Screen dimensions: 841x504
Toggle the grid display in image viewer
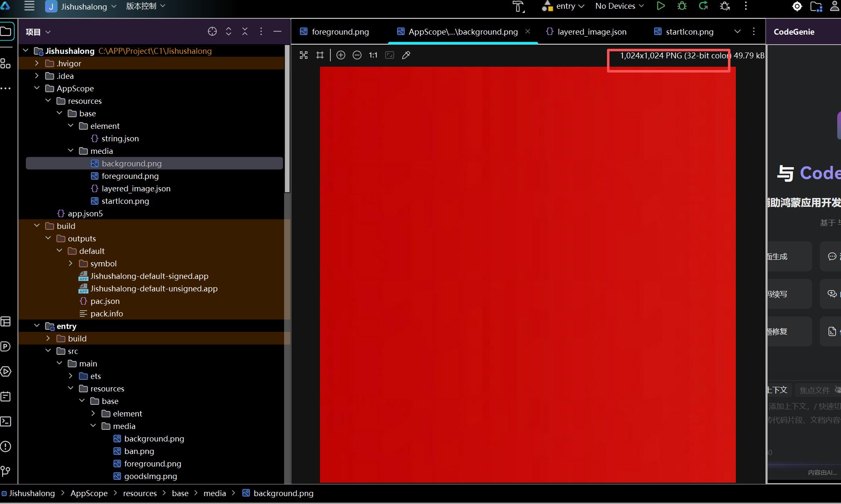(320, 55)
